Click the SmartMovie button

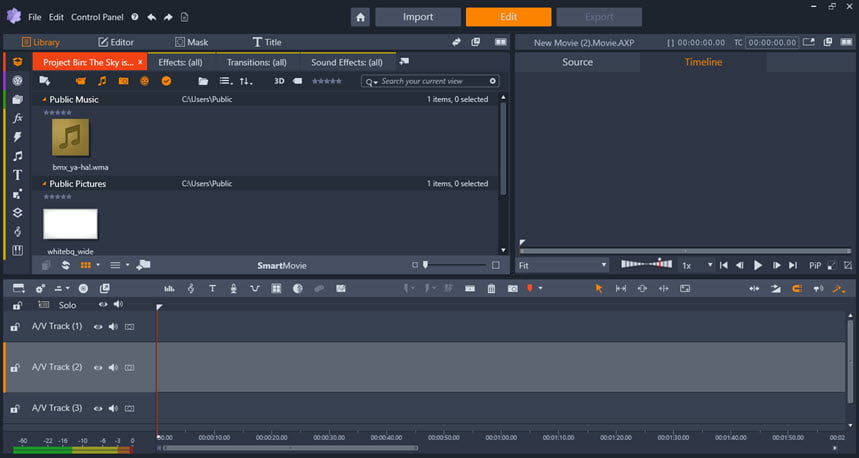[x=282, y=266]
